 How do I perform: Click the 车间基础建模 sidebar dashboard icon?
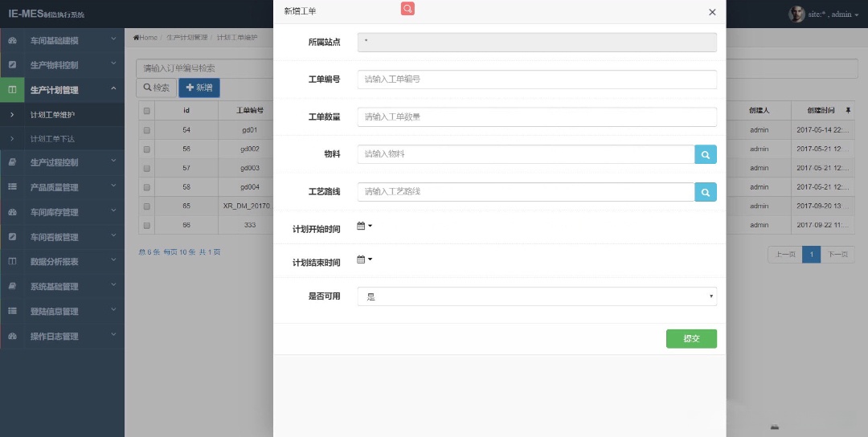point(12,40)
